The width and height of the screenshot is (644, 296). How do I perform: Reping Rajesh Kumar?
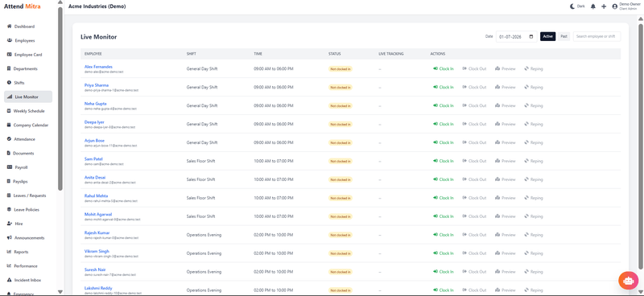pos(534,235)
